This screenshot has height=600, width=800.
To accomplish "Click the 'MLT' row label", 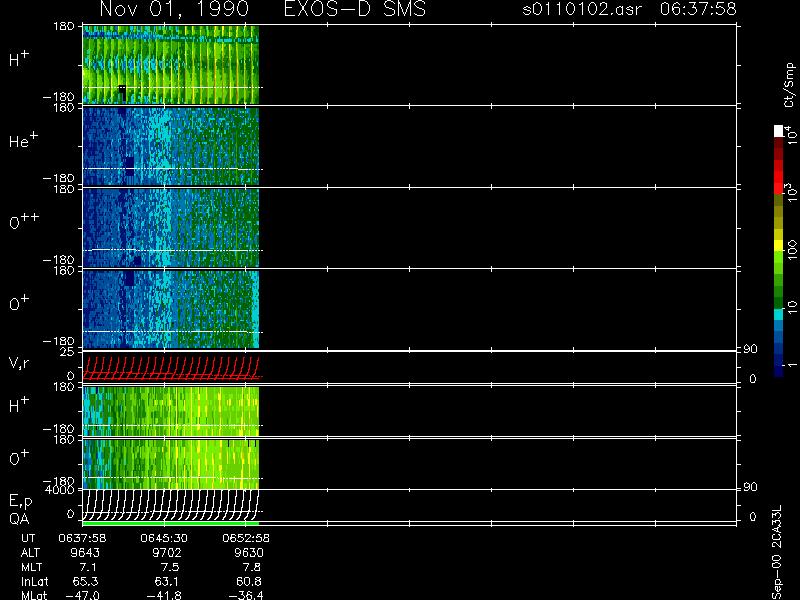I will coord(31,567).
